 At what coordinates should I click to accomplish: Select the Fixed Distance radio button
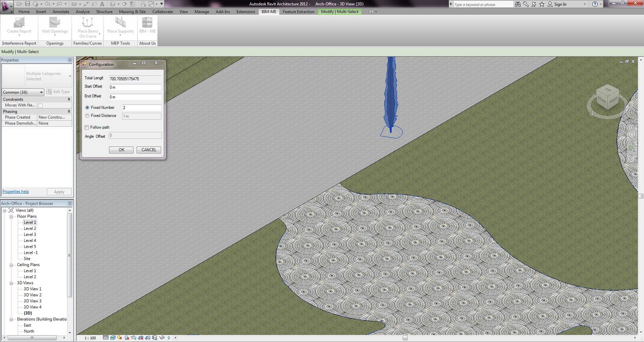pyautogui.click(x=87, y=116)
